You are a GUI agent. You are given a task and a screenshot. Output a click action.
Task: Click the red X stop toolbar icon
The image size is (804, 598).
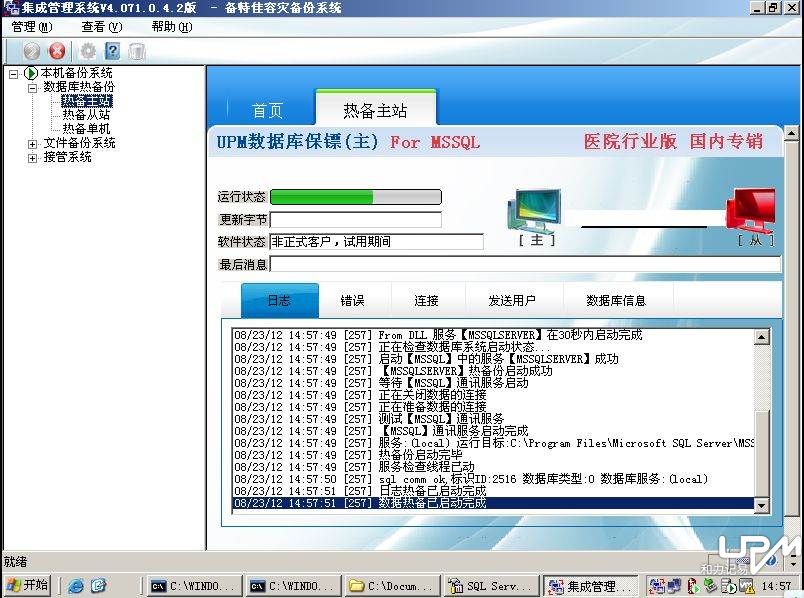click(x=57, y=51)
